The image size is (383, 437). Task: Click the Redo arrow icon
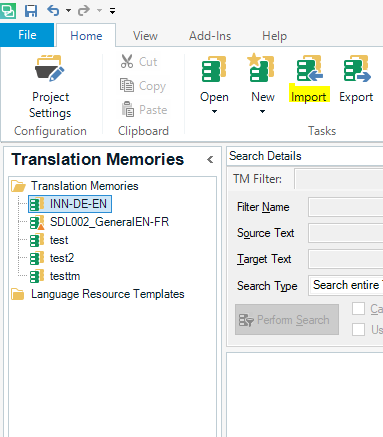(84, 11)
